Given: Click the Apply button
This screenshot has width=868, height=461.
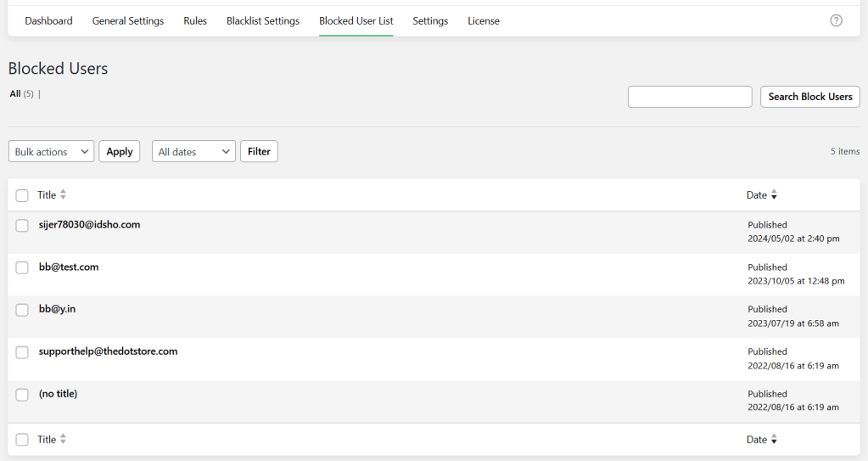Looking at the screenshot, I should pyautogui.click(x=120, y=151).
